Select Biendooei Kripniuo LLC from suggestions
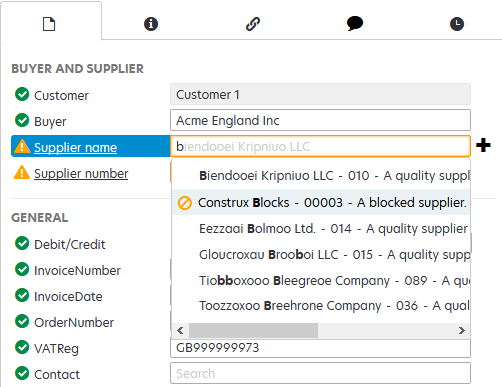This screenshot has width=502, height=387. pyautogui.click(x=321, y=176)
